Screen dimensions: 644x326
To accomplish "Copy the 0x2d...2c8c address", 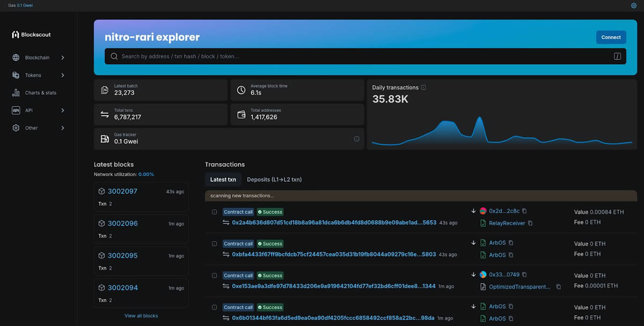I will [x=524, y=211].
